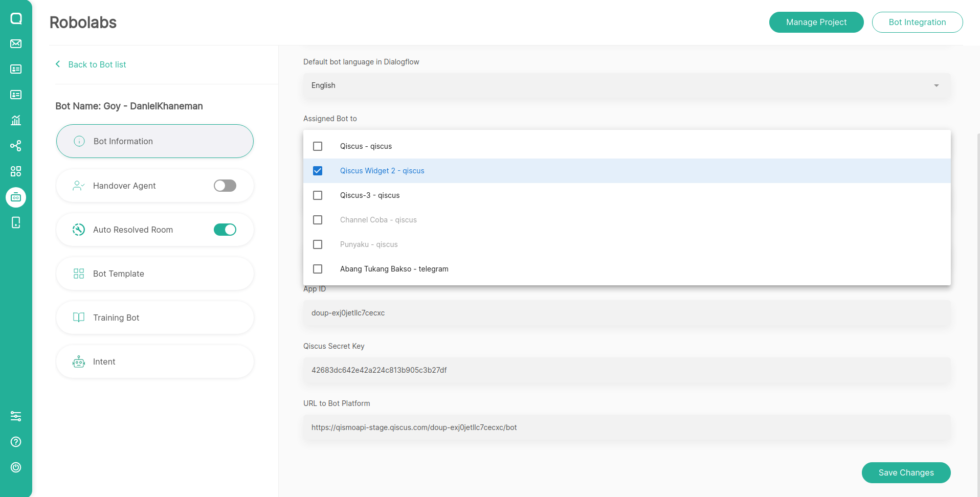
Task: Open the settings sliders sidebar icon
Action: tap(16, 416)
